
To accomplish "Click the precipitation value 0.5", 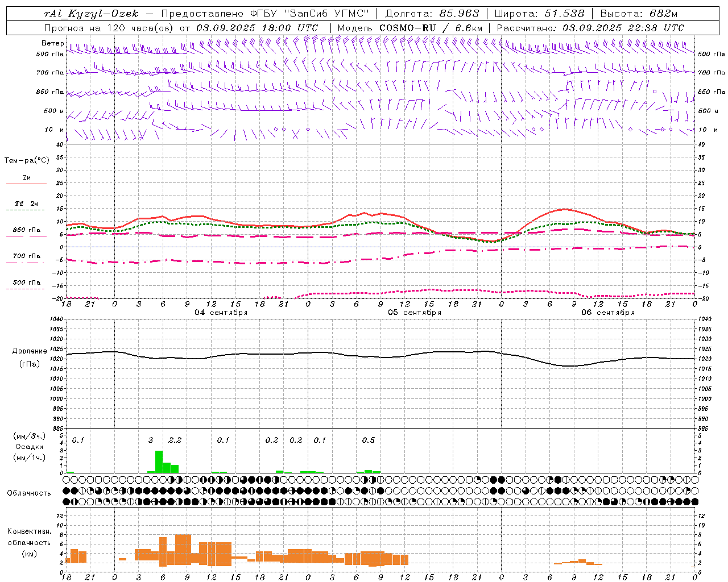I will pyautogui.click(x=369, y=440).
